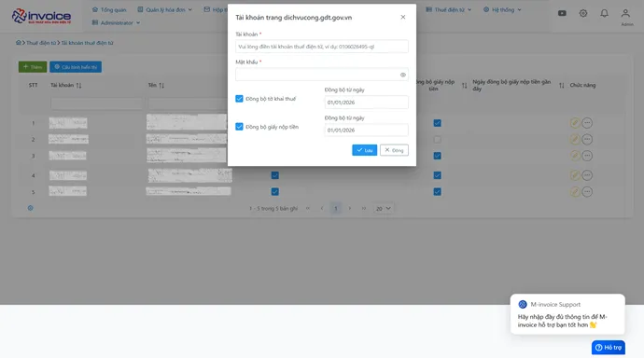Open Admin user profile icon

click(x=625, y=14)
